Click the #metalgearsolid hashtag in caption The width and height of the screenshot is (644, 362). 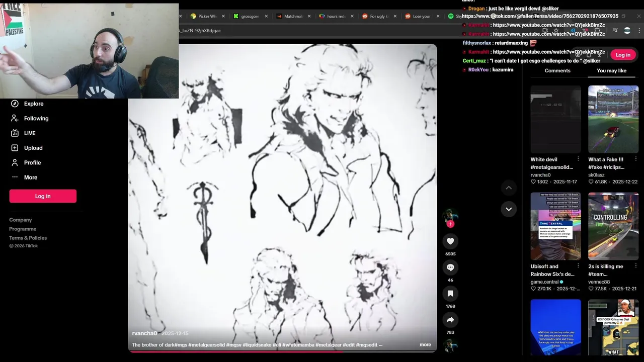(207, 345)
